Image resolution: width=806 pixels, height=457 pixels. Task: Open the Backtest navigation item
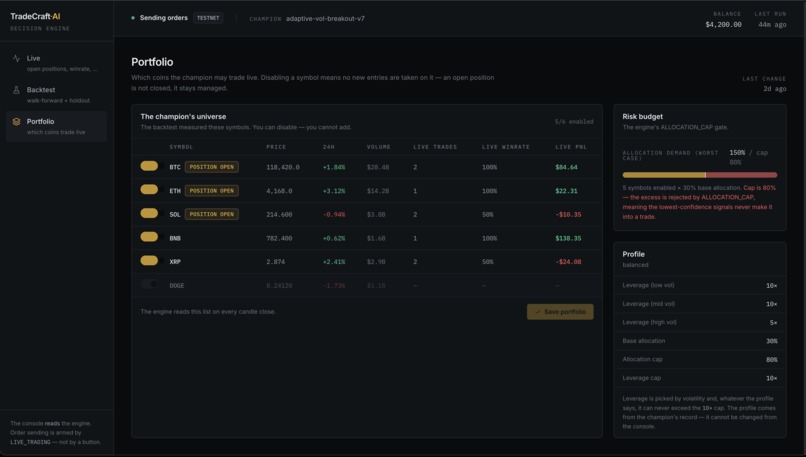click(x=56, y=95)
